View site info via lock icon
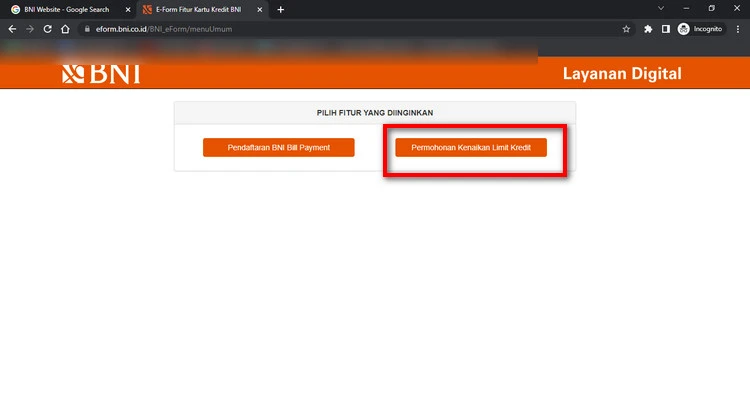 (x=87, y=29)
